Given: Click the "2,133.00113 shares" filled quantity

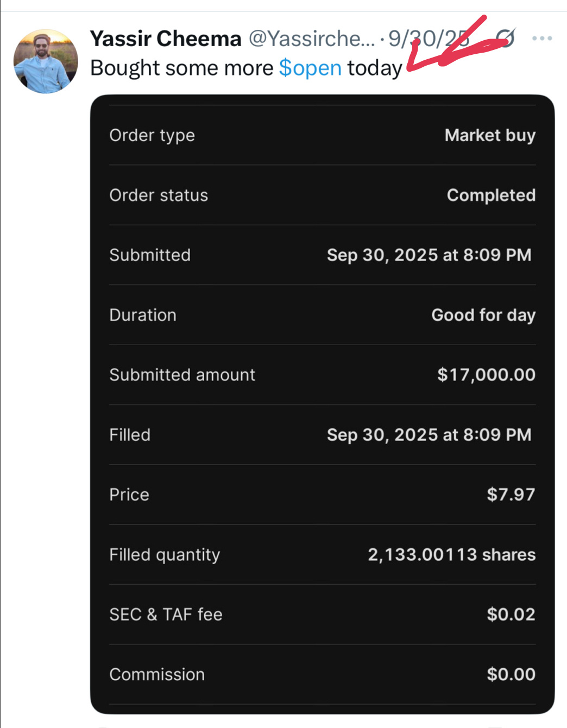Looking at the screenshot, I should 451,555.
